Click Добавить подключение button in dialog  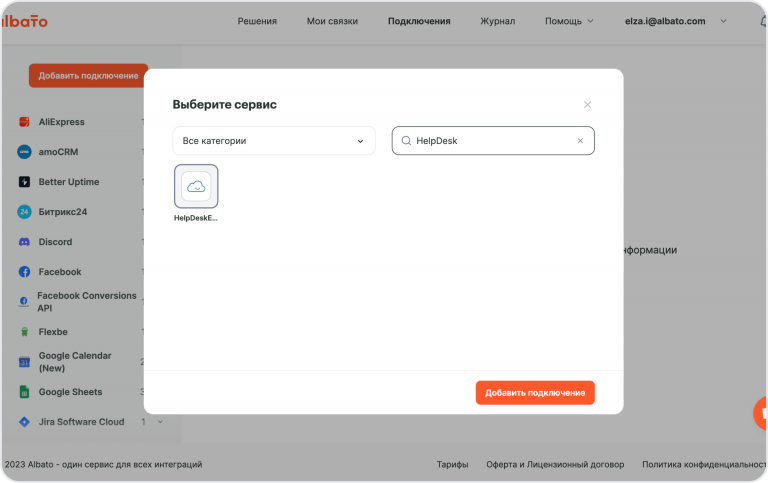pyautogui.click(x=535, y=393)
